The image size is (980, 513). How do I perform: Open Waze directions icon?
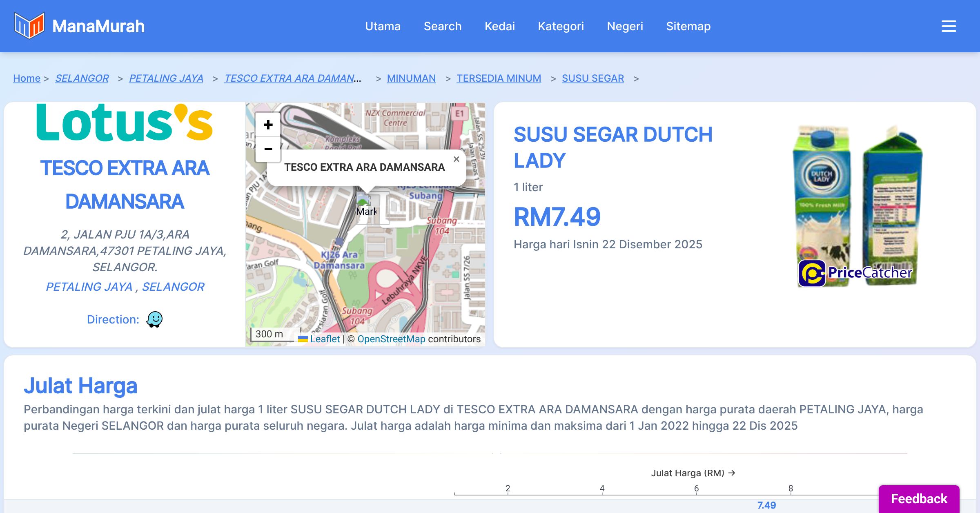click(154, 319)
